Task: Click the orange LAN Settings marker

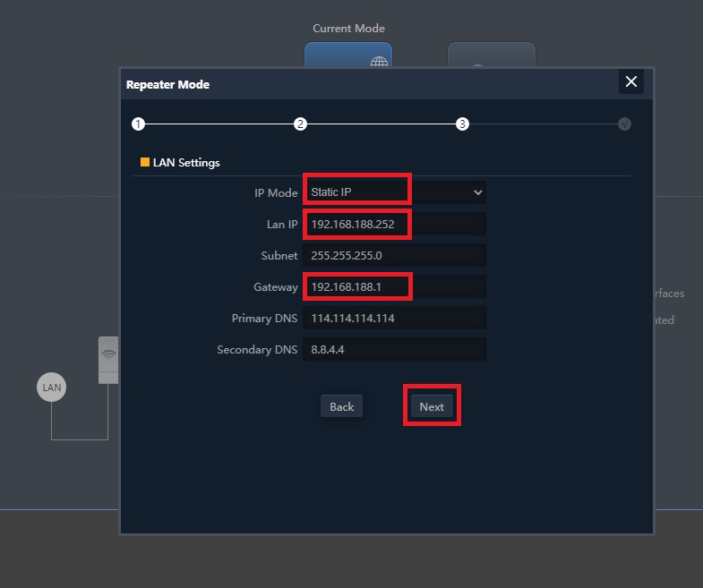Action: [x=145, y=163]
